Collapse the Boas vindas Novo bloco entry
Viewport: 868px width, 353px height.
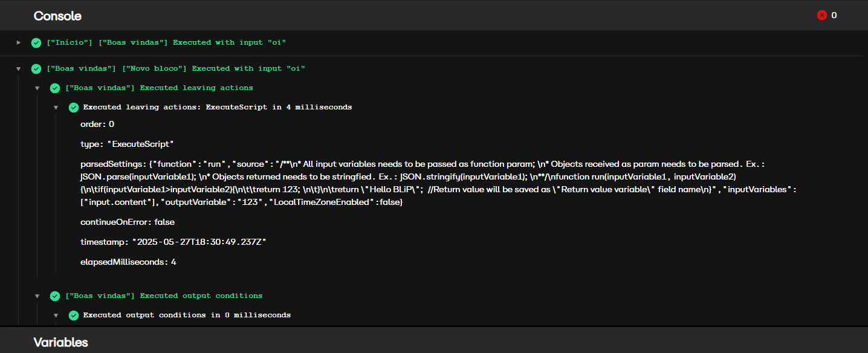[x=19, y=69]
